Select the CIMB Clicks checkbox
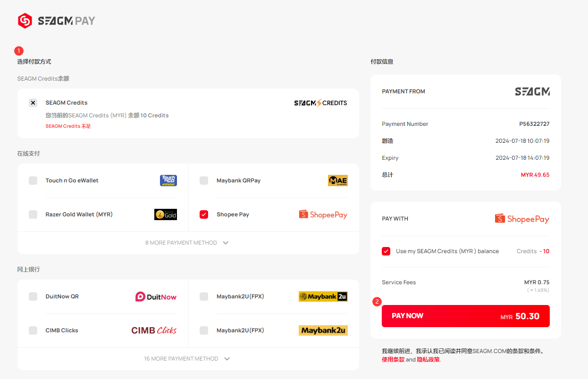 click(x=33, y=330)
